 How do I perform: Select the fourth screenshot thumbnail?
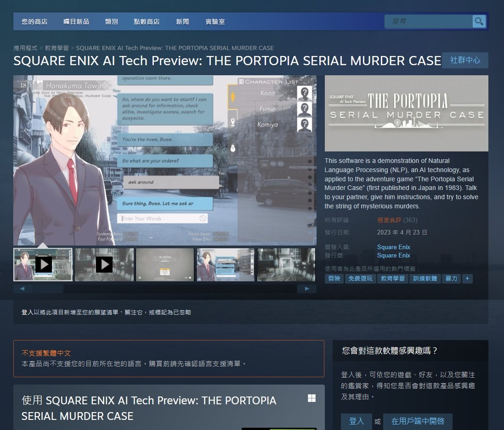[x=225, y=264]
